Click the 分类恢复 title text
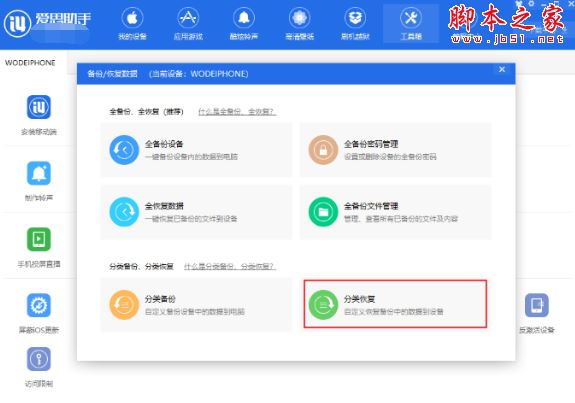 (x=359, y=299)
